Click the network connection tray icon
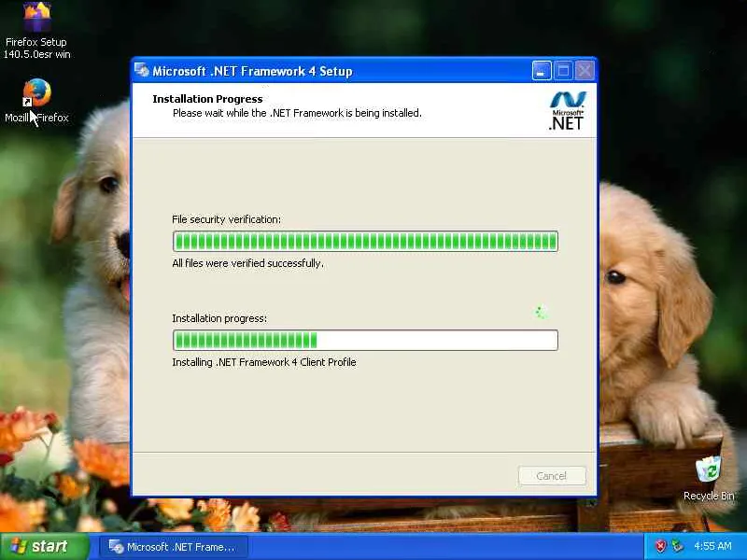The width and height of the screenshot is (747, 560). [x=677, y=546]
